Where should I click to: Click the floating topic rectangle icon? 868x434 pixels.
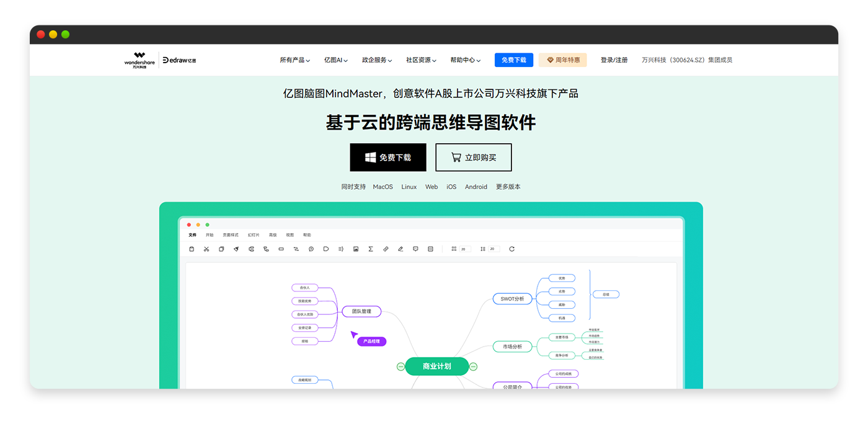(281, 249)
